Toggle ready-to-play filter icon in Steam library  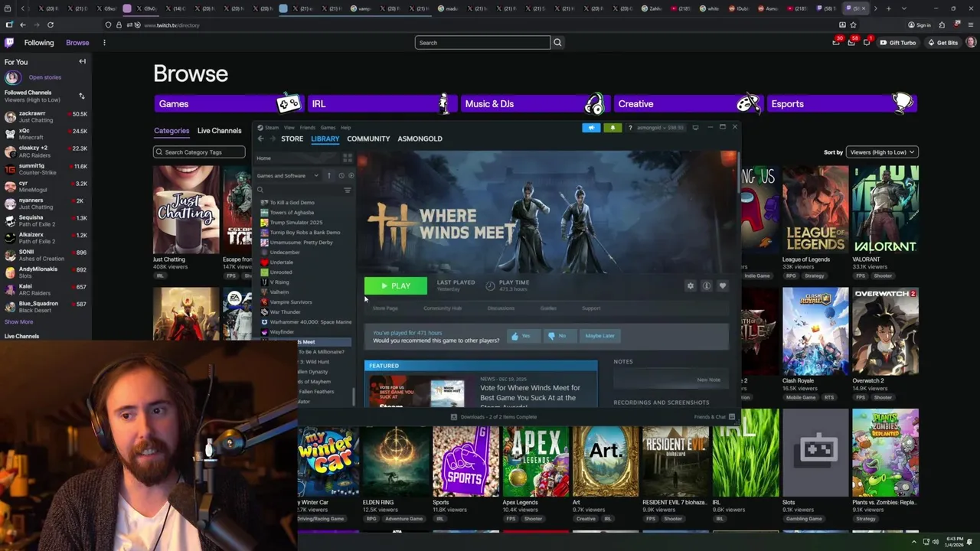coord(351,175)
